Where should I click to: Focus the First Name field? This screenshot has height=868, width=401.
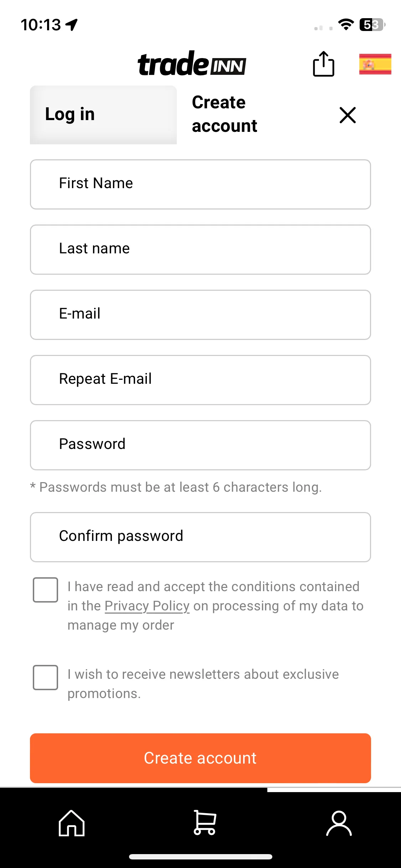coord(200,184)
